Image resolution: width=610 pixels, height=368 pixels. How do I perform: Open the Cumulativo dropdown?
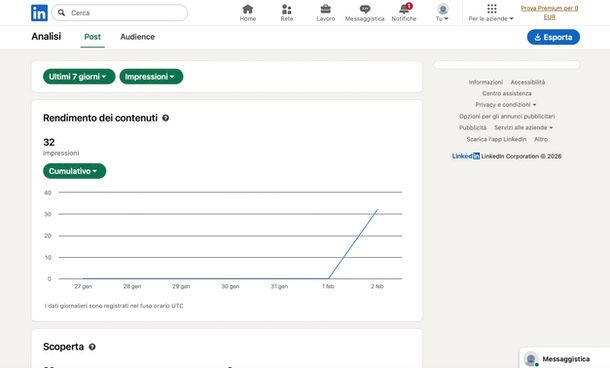tap(74, 171)
